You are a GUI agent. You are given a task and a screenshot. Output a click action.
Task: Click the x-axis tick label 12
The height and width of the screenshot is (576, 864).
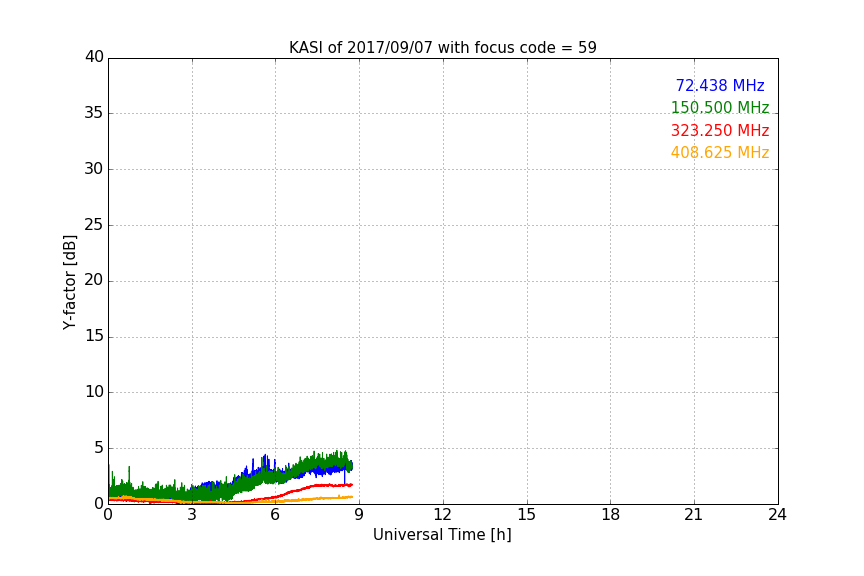(x=442, y=515)
